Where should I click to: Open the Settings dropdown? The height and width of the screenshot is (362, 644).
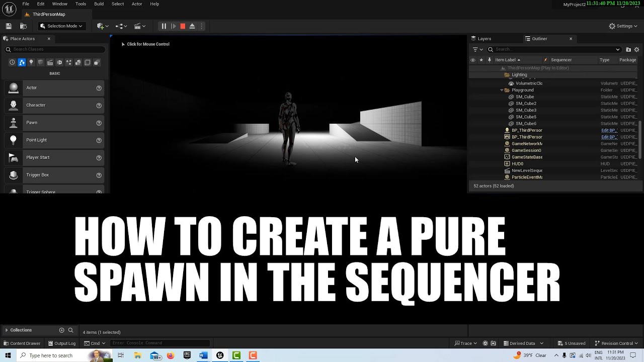(x=623, y=26)
